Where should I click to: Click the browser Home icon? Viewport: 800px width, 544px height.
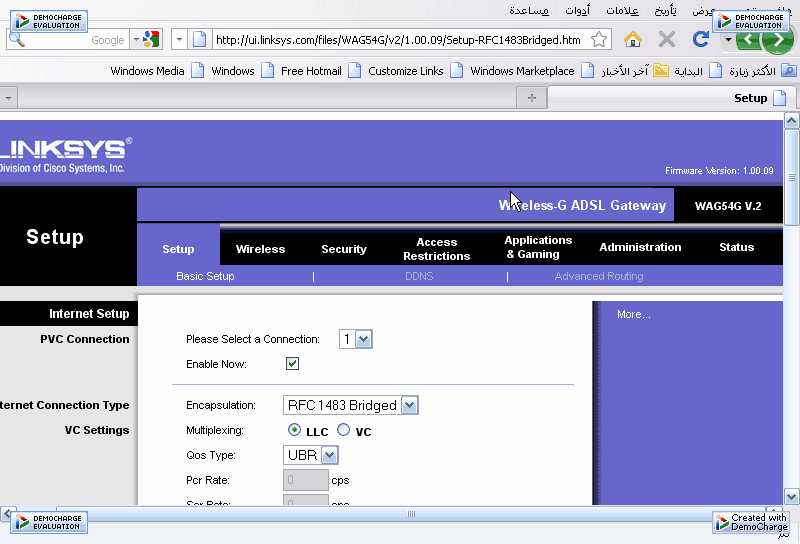coord(633,39)
